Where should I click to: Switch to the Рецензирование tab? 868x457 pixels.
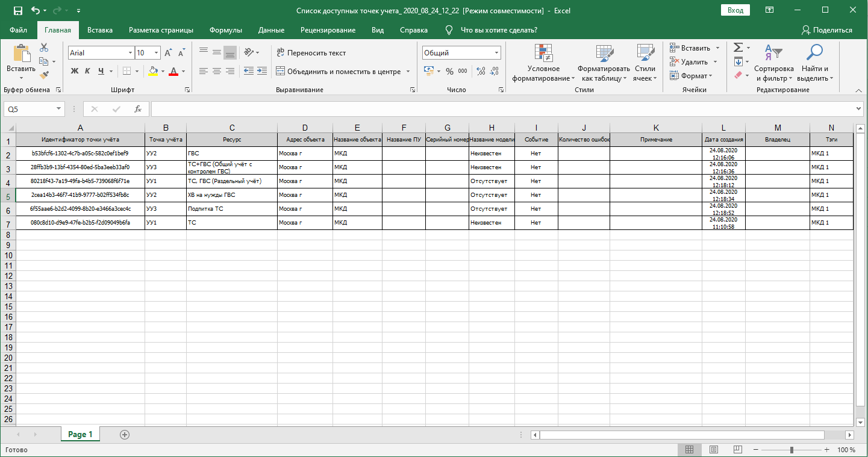[328, 30]
